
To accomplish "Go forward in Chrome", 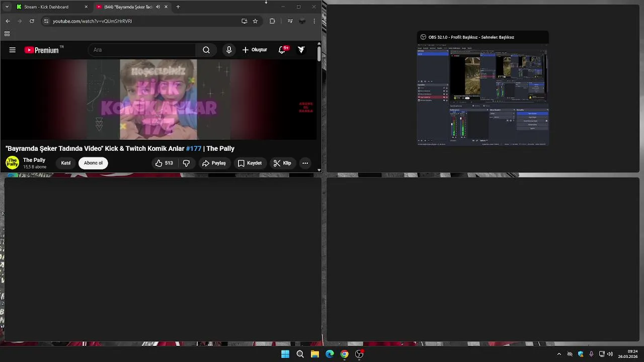I will pyautogui.click(x=20, y=21).
